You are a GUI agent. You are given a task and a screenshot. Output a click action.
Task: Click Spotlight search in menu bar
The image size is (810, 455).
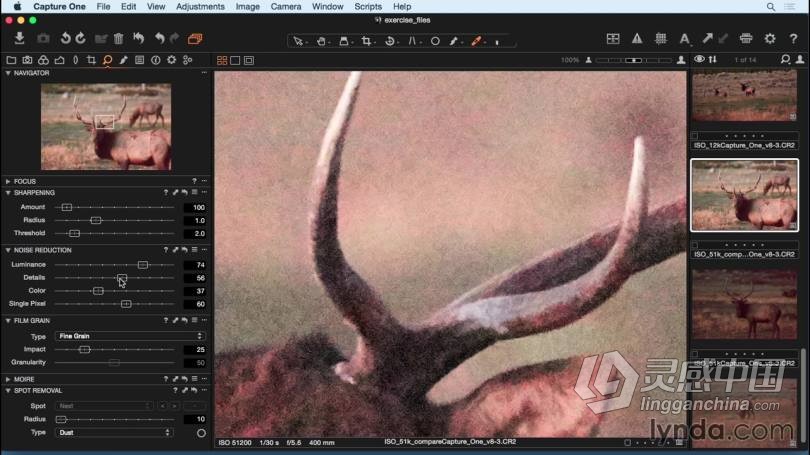pos(771,7)
